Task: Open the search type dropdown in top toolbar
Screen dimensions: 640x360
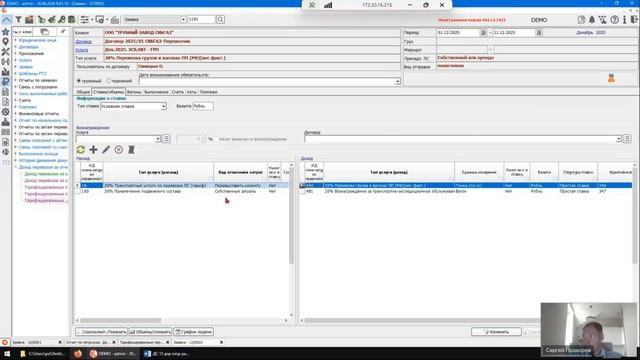Action: [183, 20]
